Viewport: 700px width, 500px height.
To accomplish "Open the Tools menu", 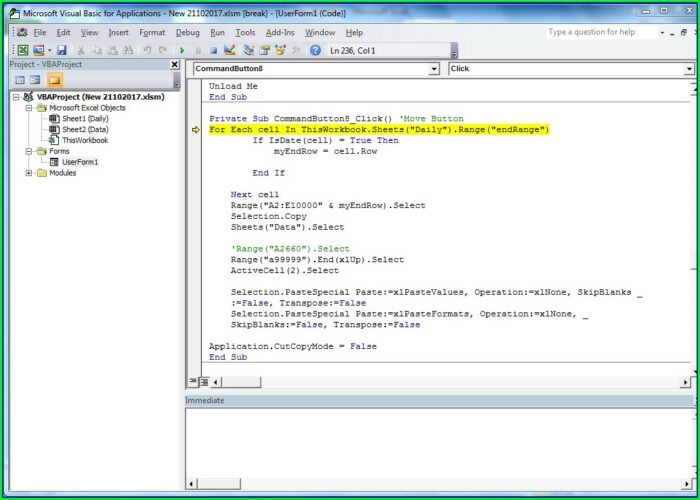I will click(245, 33).
